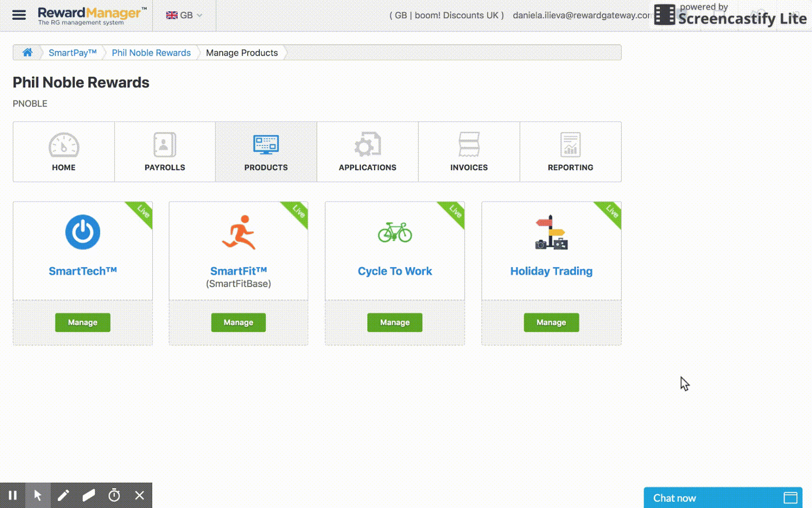The image size is (812, 508).
Task: Manage the SmartFit product
Action: pyautogui.click(x=239, y=323)
